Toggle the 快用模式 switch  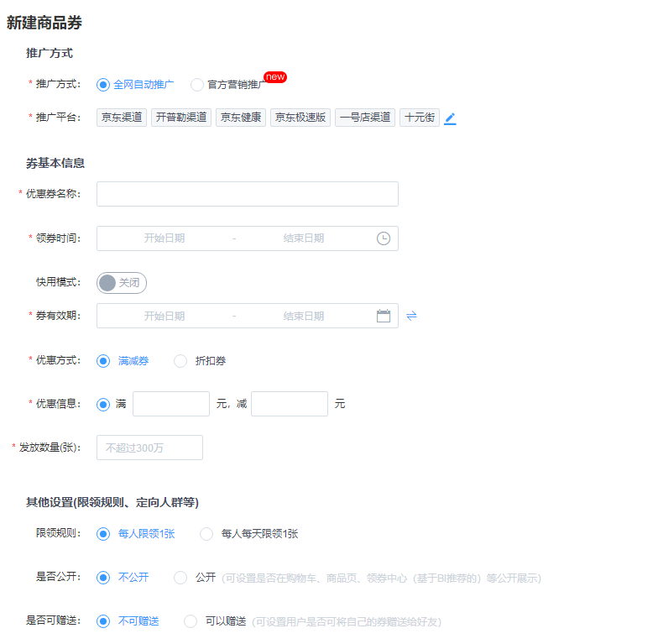coord(122,283)
